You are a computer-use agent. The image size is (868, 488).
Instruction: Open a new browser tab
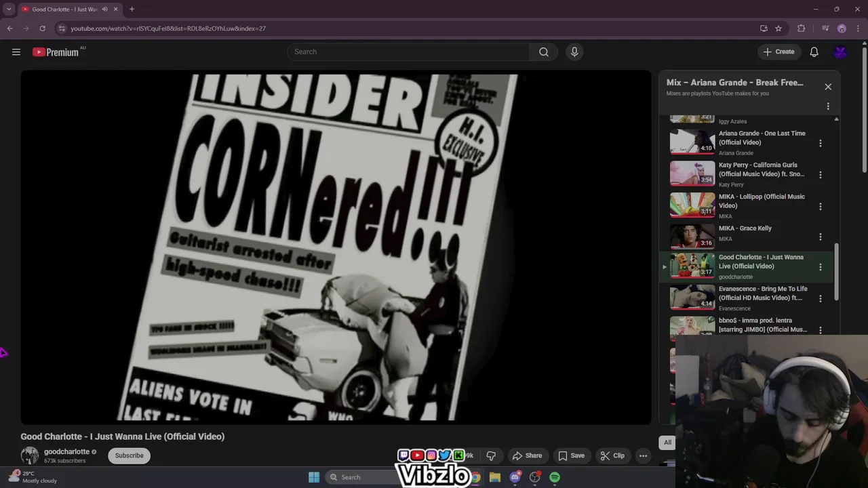click(132, 9)
